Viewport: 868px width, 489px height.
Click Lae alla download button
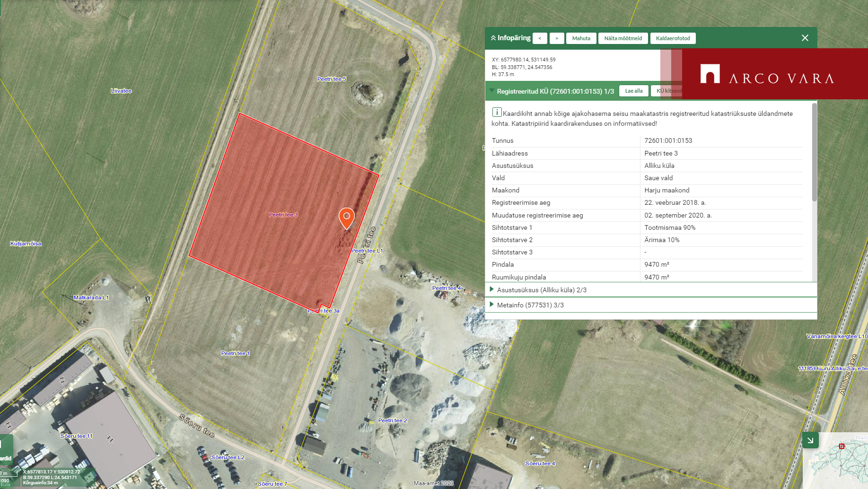634,91
